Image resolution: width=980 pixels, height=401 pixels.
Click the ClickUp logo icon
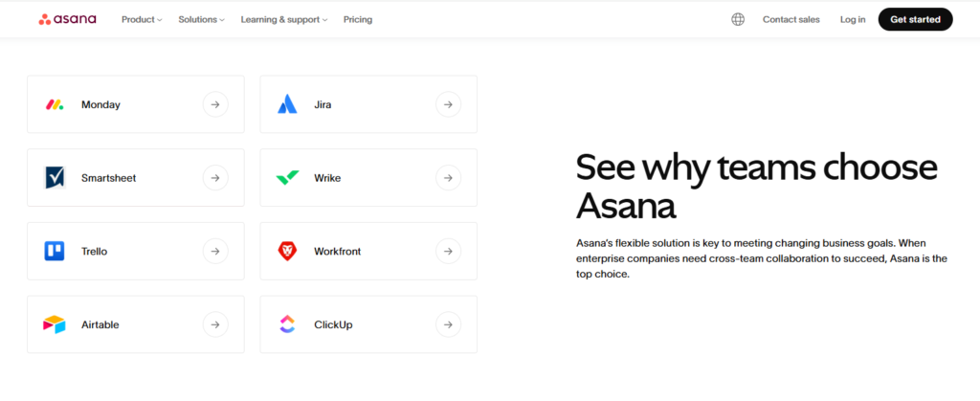[287, 324]
